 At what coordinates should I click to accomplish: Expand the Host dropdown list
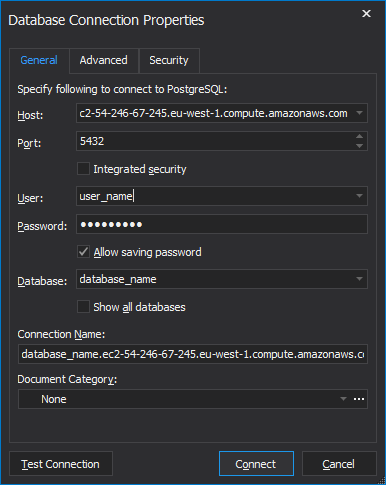(x=359, y=113)
